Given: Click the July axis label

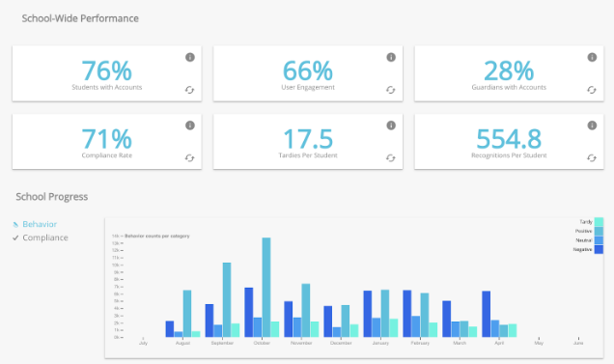Looking at the screenshot, I should click(143, 343).
